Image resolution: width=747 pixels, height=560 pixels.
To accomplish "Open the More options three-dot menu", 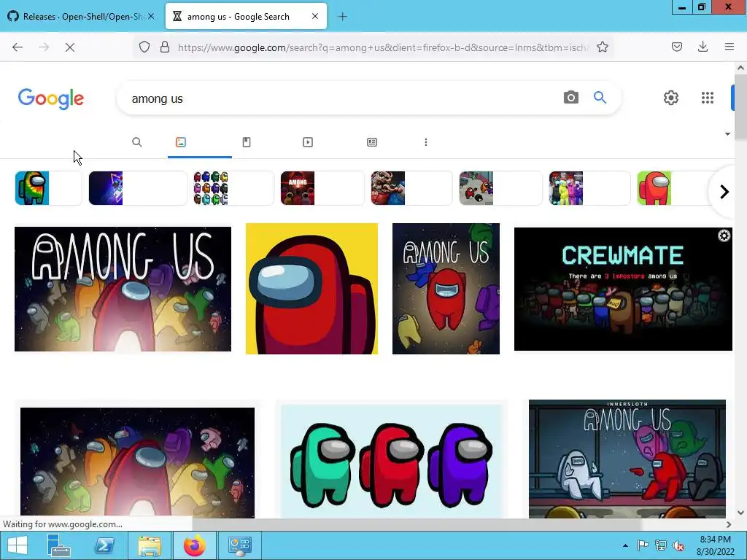I will 426,142.
